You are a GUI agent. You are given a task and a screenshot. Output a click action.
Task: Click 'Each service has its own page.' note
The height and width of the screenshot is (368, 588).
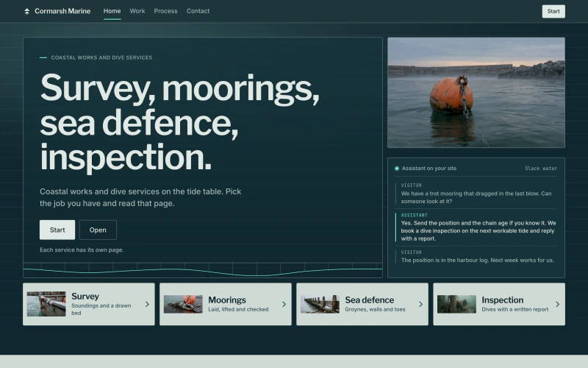(x=82, y=250)
